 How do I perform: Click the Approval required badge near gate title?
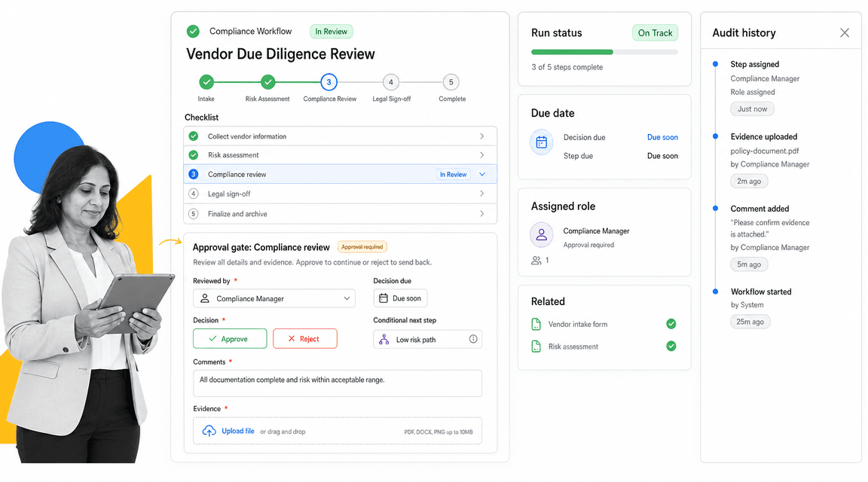tap(362, 247)
